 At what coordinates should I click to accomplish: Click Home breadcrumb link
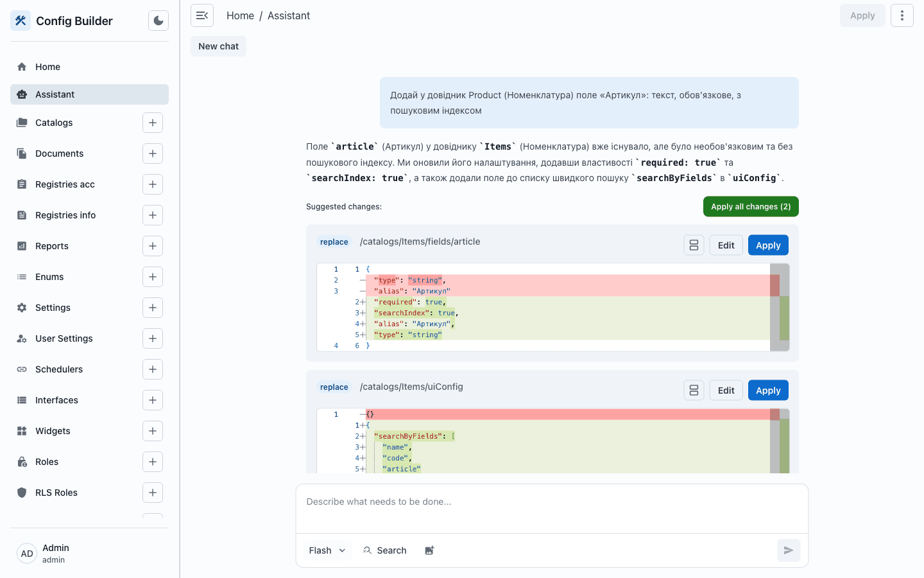[240, 15]
